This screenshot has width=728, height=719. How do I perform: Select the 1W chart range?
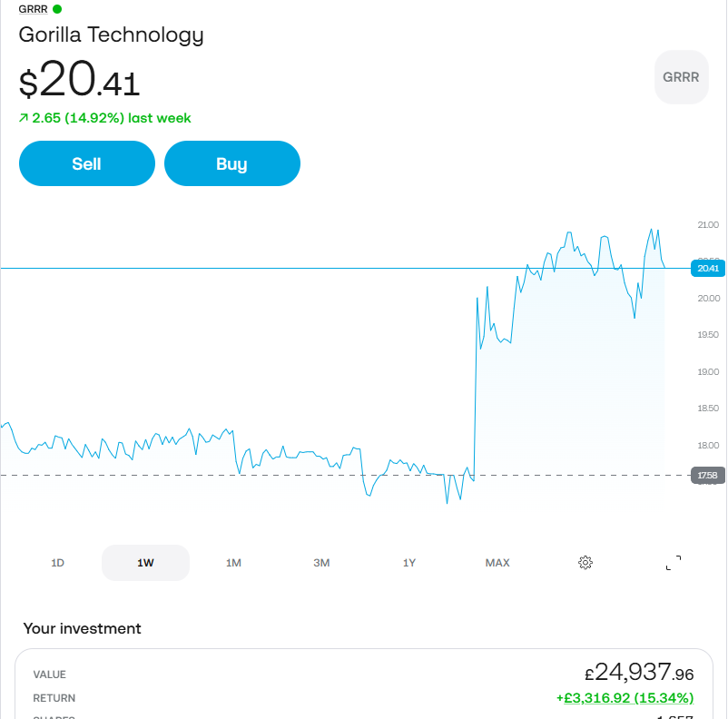point(145,563)
